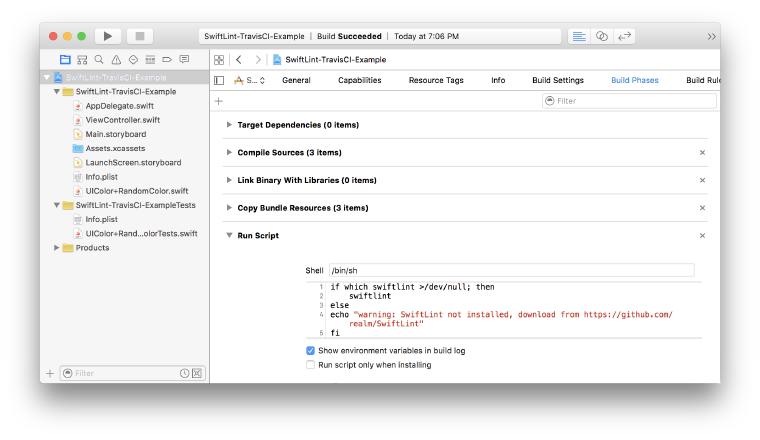
Task: Open the Breakpoint navigator
Action: point(167,60)
